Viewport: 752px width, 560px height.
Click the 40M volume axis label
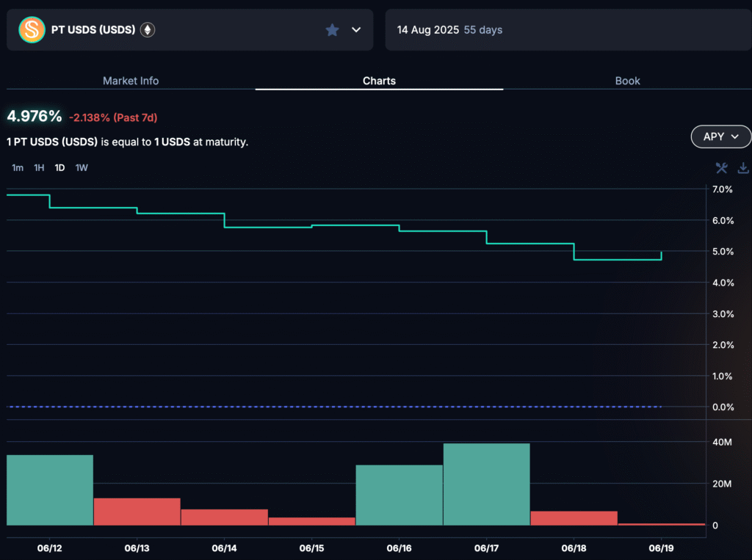(723, 442)
